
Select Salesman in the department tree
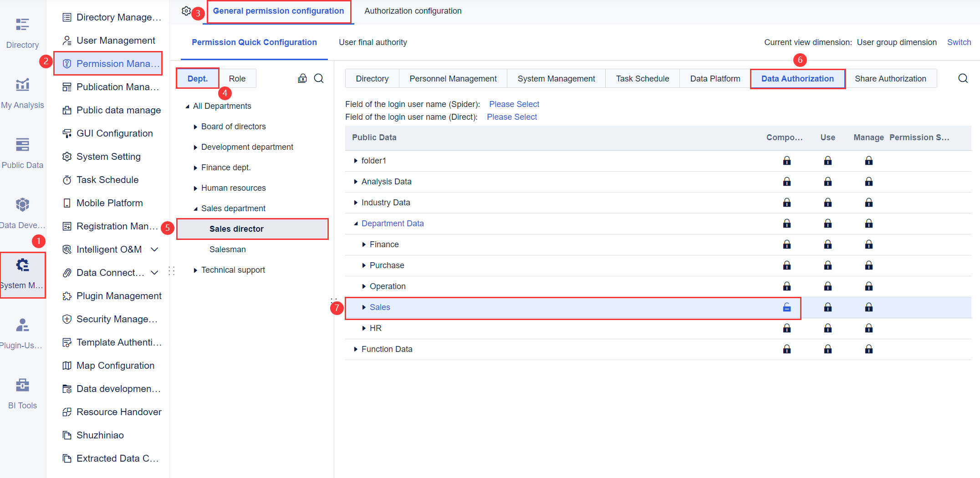[227, 249]
